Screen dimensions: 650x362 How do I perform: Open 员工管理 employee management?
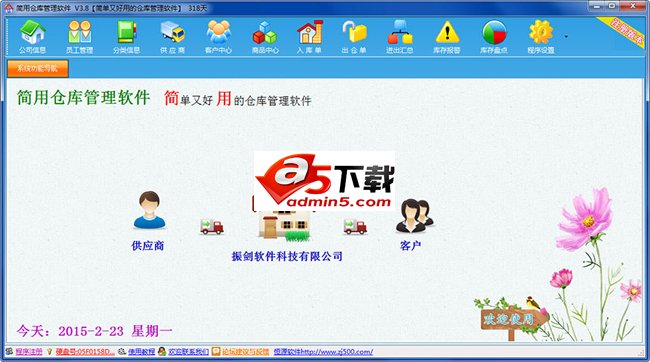click(79, 37)
